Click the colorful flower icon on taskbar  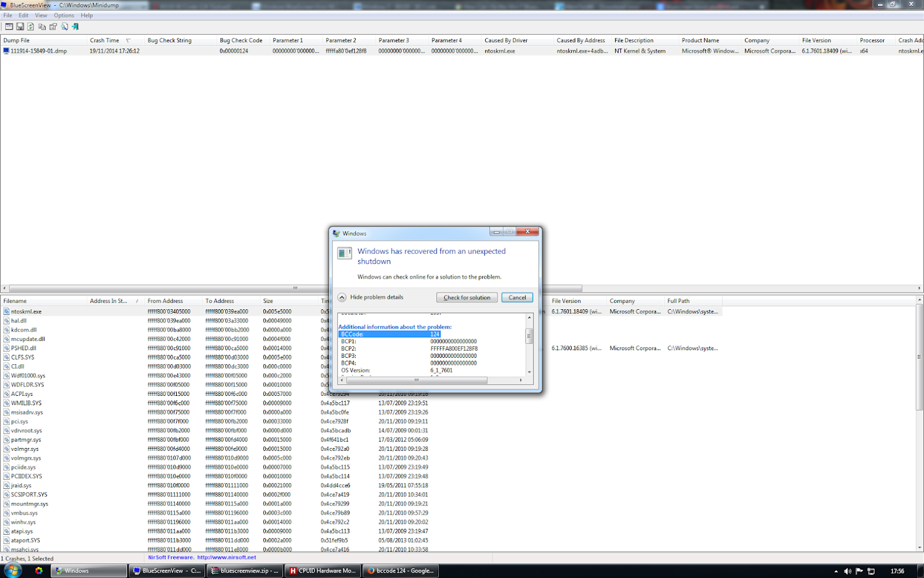39,570
